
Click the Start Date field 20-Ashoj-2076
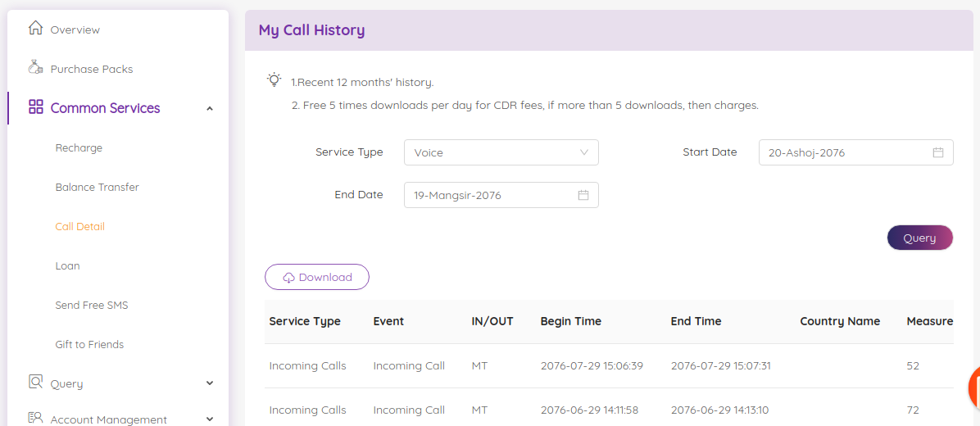pos(856,152)
